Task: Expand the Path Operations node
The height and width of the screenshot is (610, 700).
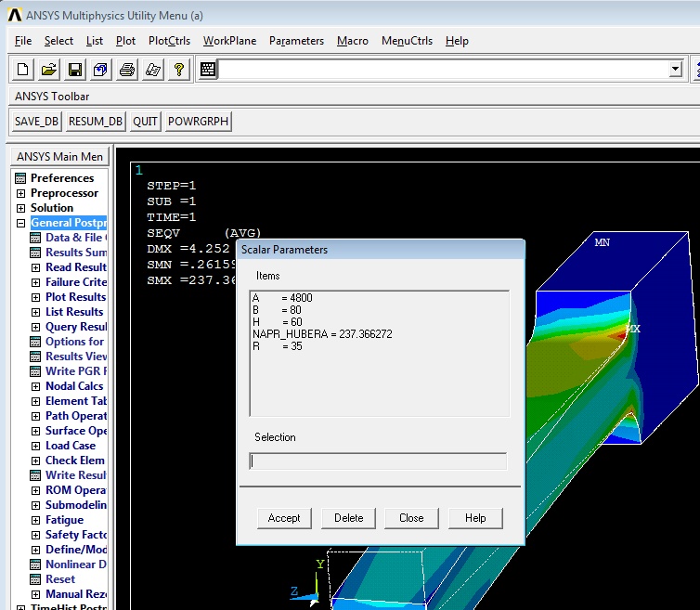Action: 35,416
